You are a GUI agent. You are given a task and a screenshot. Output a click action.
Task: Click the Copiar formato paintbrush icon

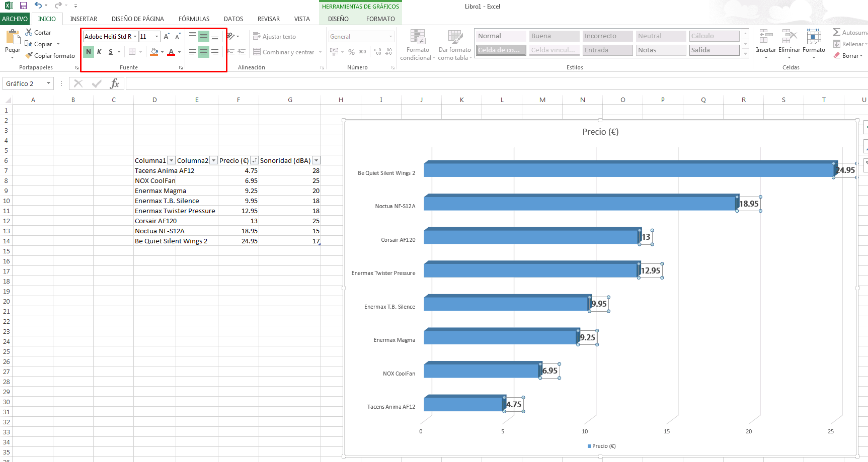(29, 56)
